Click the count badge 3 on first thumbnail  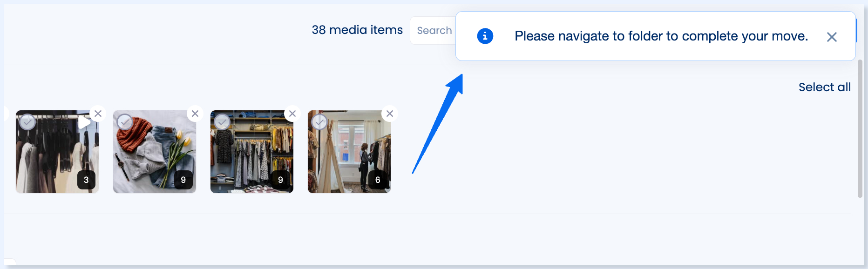click(86, 180)
